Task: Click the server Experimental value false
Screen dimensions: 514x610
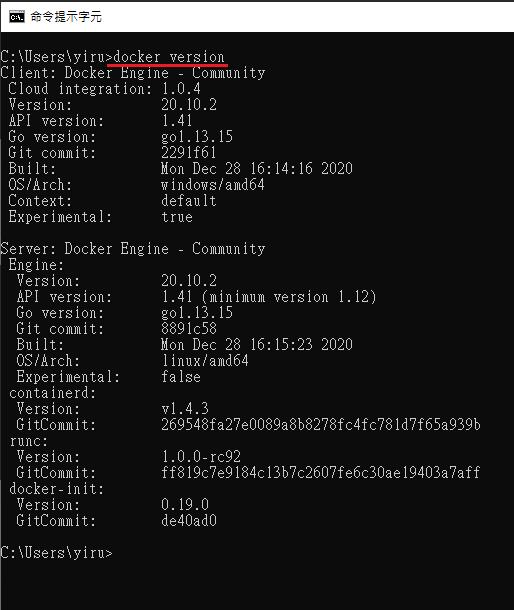Action: click(x=181, y=377)
